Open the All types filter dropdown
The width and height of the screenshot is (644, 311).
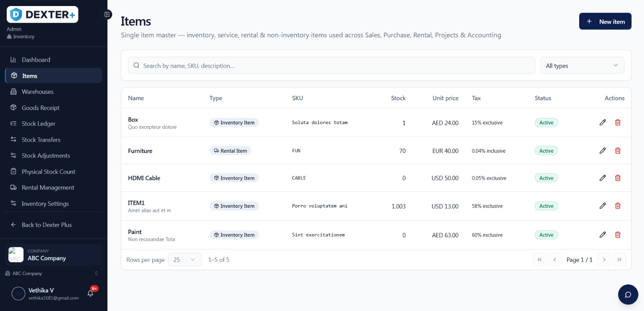(582, 66)
